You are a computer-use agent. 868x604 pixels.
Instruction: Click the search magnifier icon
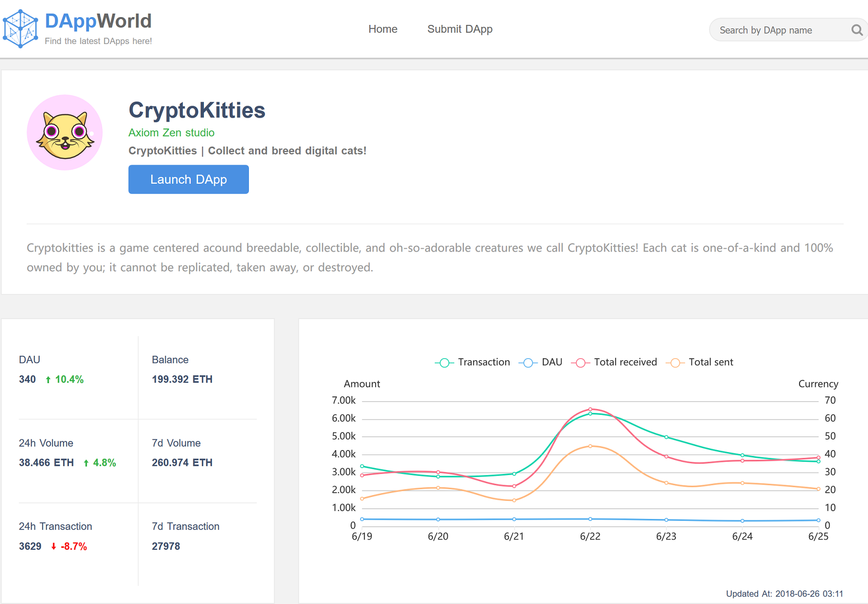tap(857, 30)
